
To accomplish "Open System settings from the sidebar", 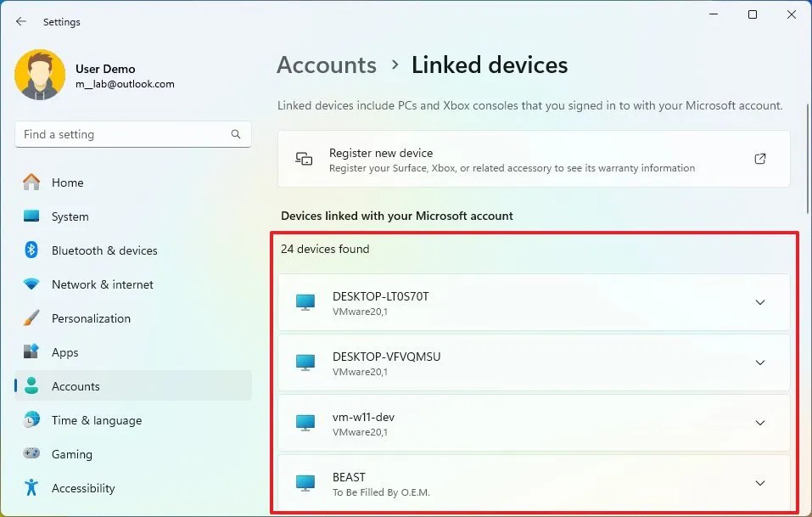I will point(70,216).
